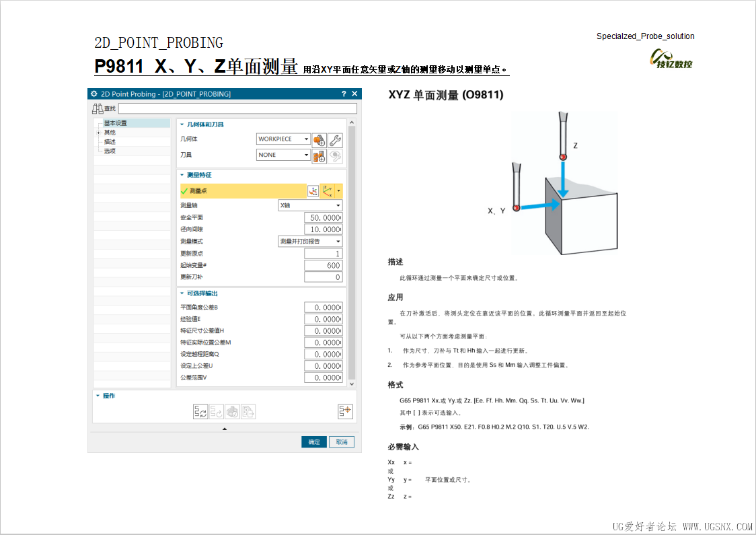Click the greyed Verify tool path icon
756x535 pixels.
point(233,411)
